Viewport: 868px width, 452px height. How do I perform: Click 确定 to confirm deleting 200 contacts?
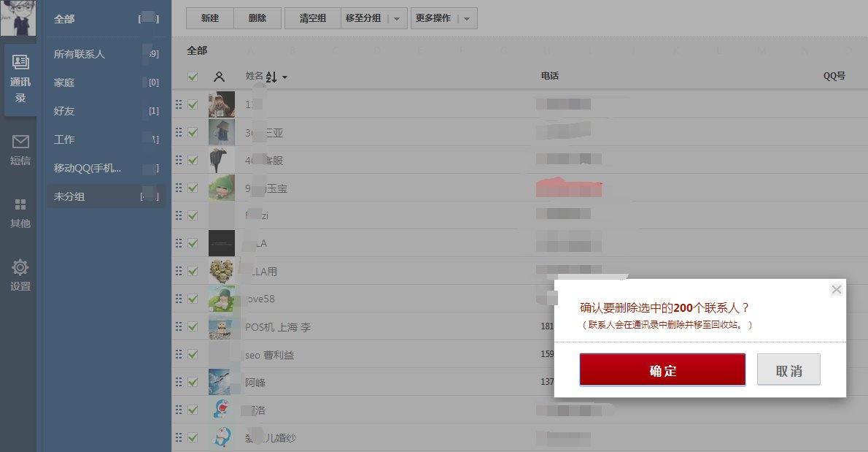pyautogui.click(x=662, y=369)
